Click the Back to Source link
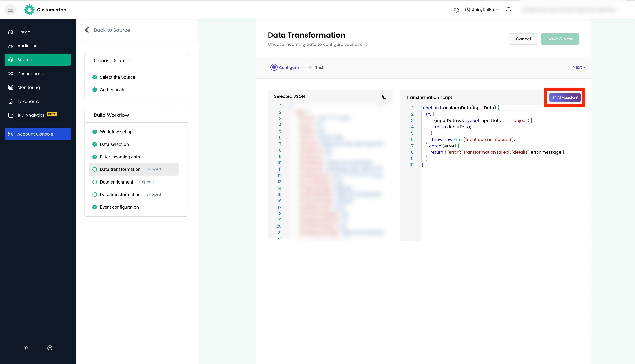Image resolution: width=635 pixels, height=364 pixels. [x=112, y=30]
